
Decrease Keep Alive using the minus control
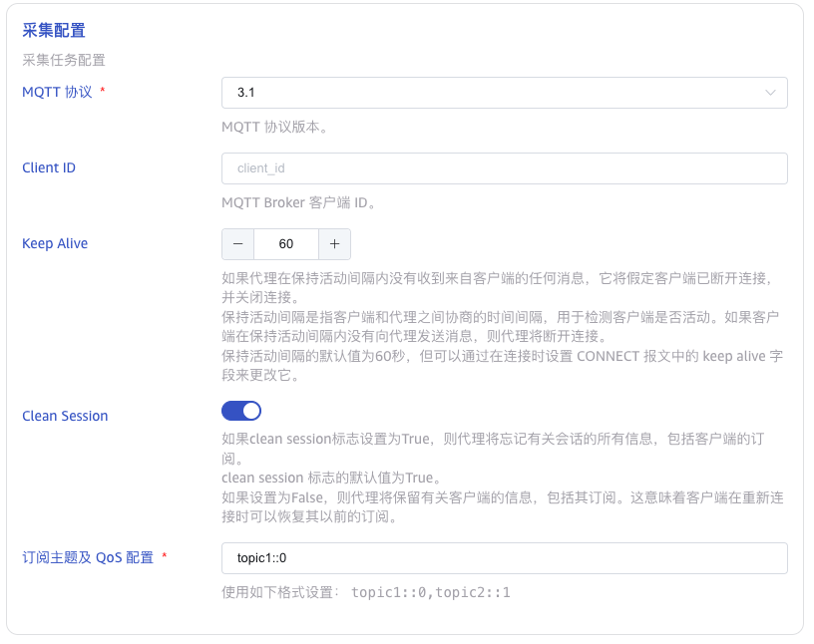239,243
